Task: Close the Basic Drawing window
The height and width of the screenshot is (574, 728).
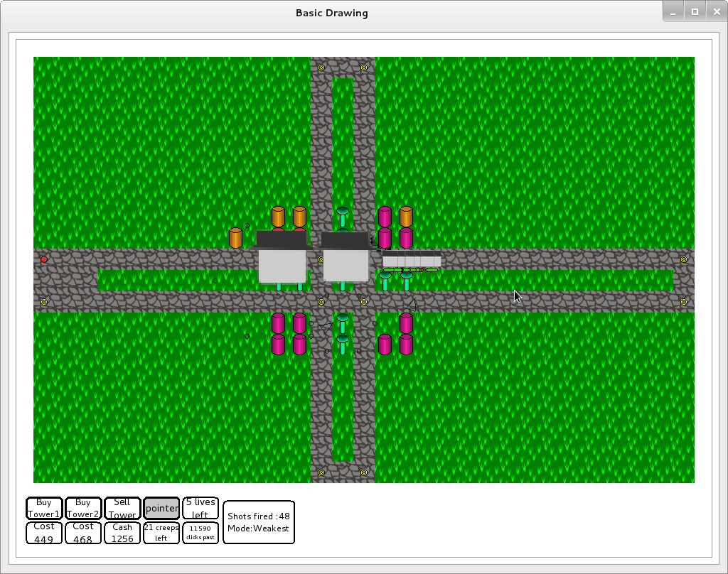Action: point(717,11)
